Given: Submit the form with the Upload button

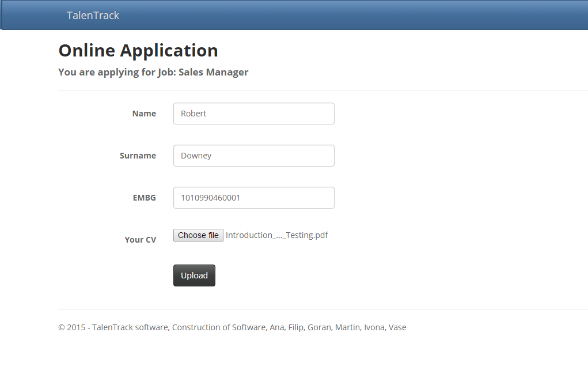Looking at the screenshot, I should click(x=194, y=275).
